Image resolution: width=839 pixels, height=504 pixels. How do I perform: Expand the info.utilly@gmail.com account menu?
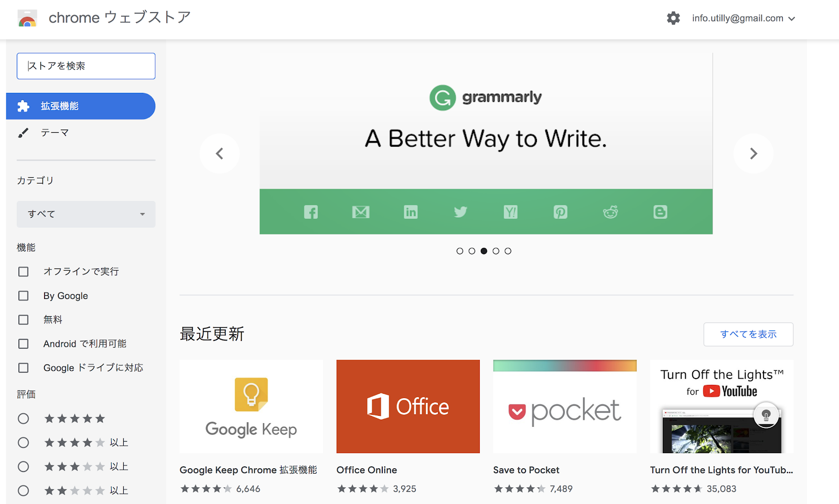(x=744, y=18)
